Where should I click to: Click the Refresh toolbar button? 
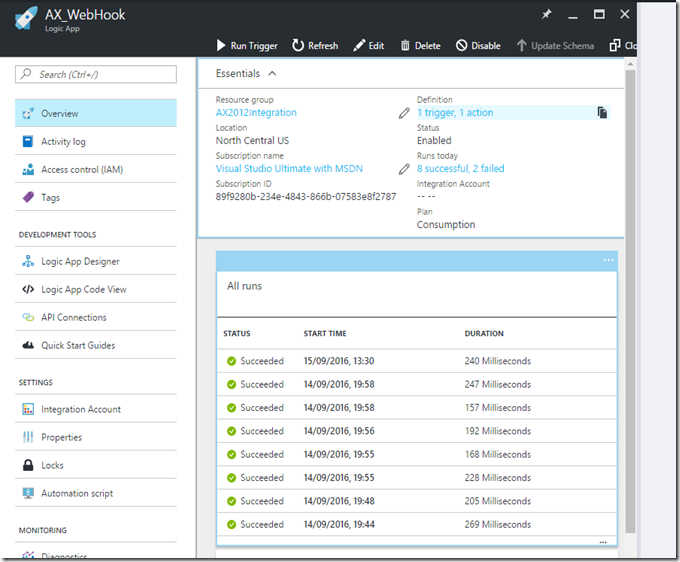(315, 46)
